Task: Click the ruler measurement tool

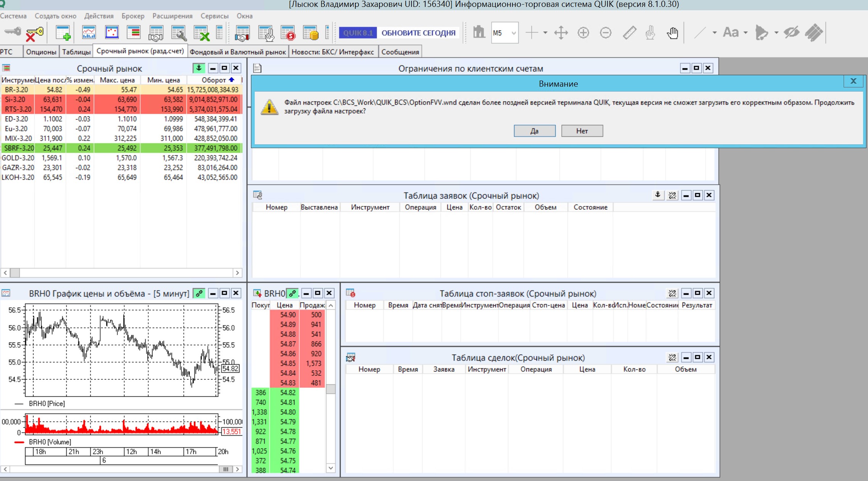Action: (x=629, y=33)
